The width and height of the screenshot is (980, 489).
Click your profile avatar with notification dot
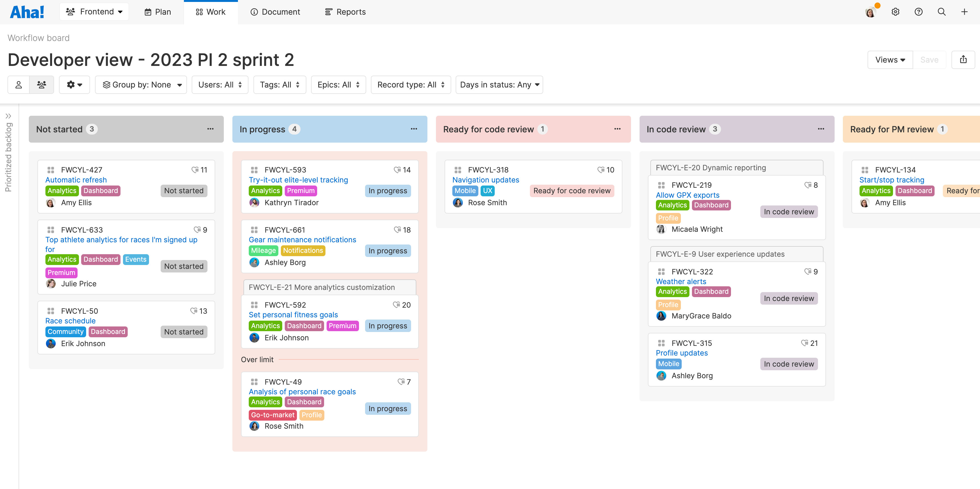870,12
